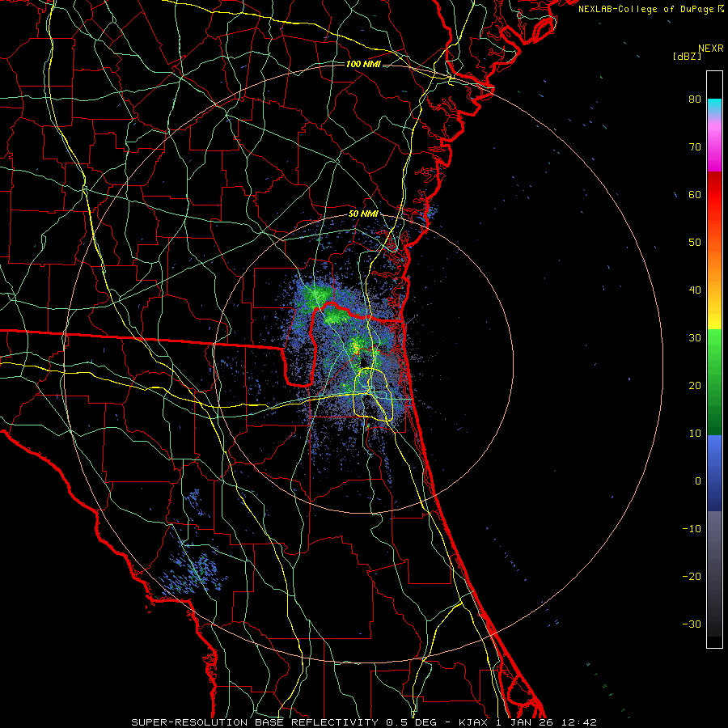The width and height of the screenshot is (728, 728).
Task: Click the -10 value on the dBZ scale
Action: 692,529
